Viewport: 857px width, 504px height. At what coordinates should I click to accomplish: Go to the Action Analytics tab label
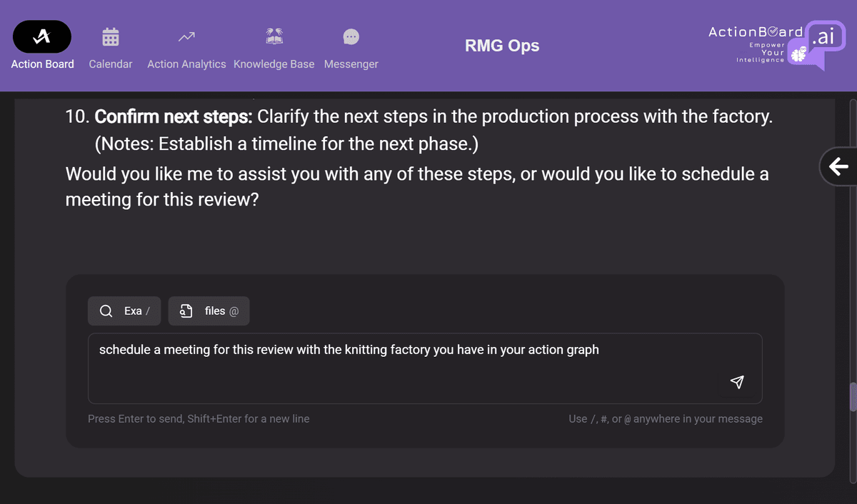tap(186, 64)
